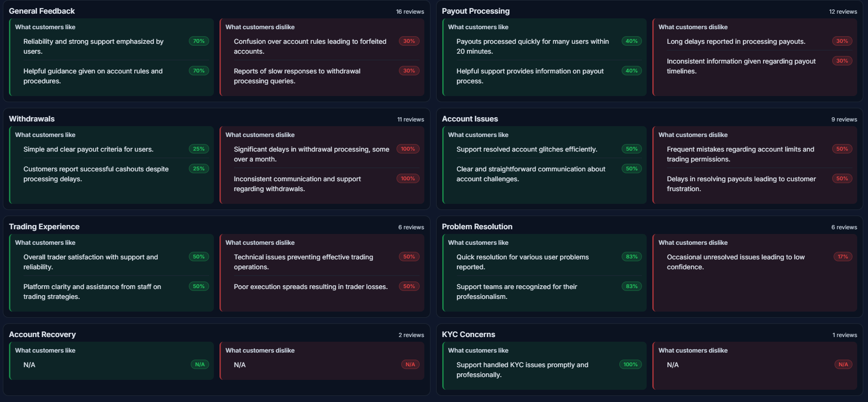Open the General Feedback section header
Screen dimensions: 868x402
[41, 10]
